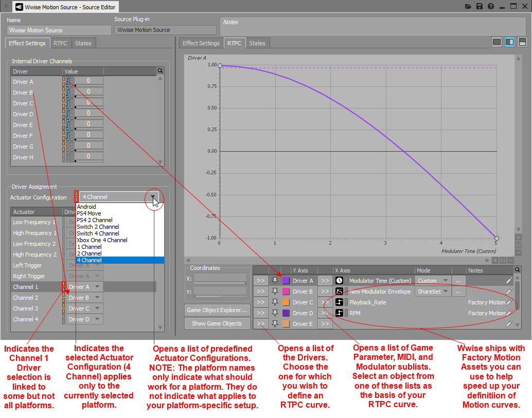
Task: Click the pencil edit icon in the Driver A RTPC row
Action: 509,280
